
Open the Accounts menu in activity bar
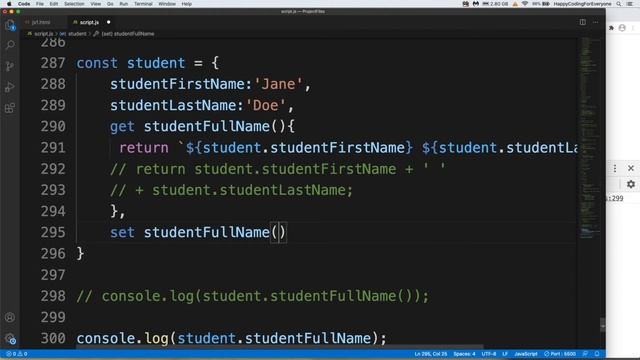click(10, 317)
